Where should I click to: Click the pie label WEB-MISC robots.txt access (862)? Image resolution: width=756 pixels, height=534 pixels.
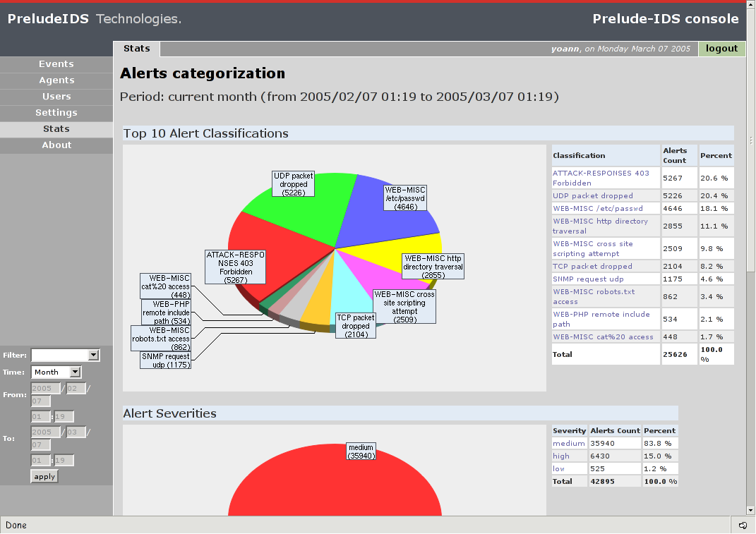click(x=161, y=339)
